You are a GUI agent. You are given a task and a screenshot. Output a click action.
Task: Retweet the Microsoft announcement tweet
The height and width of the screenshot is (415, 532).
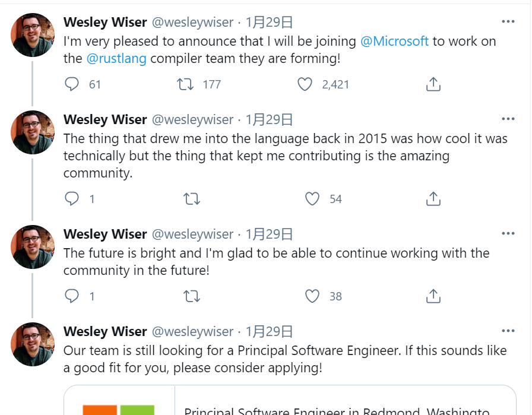185,84
